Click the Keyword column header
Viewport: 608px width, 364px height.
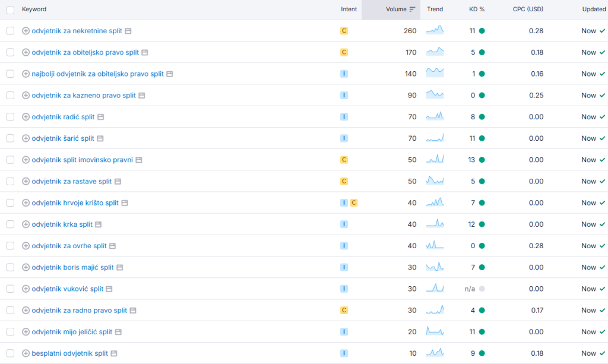tap(34, 10)
